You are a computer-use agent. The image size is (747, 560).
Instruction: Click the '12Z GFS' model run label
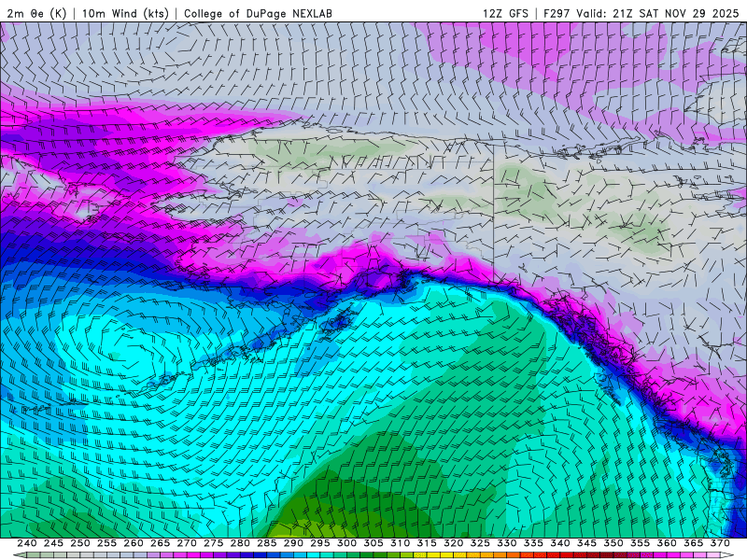[x=505, y=13]
